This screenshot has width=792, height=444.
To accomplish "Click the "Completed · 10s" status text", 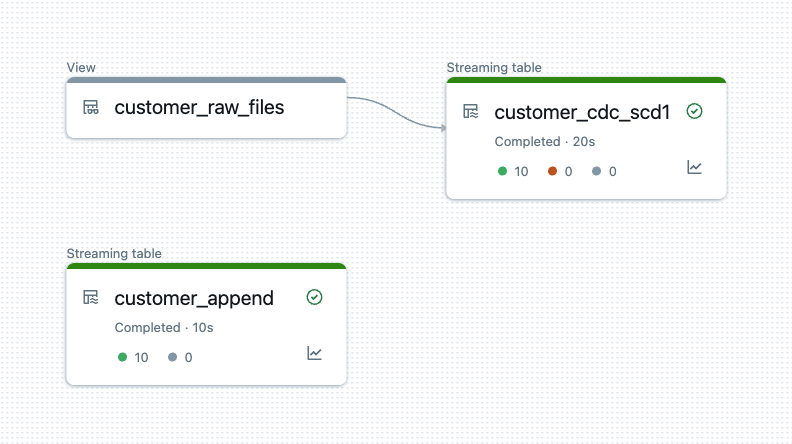I will coord(165,328).
